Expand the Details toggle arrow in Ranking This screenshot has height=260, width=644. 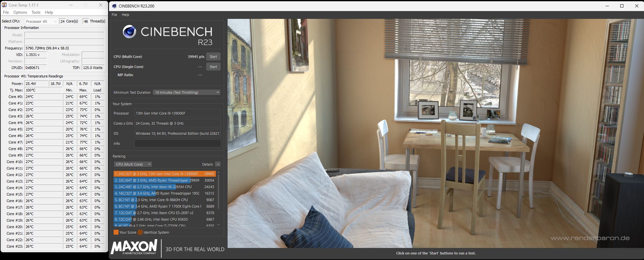218,164
